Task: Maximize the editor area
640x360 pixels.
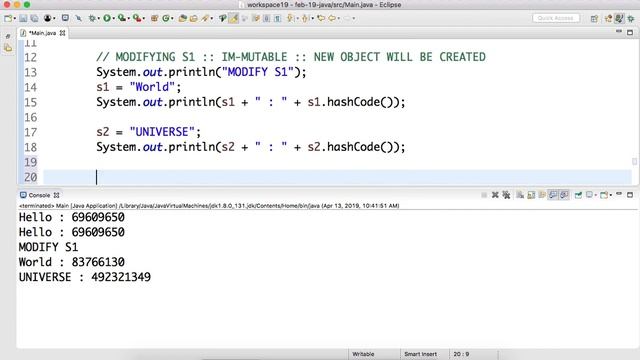Action: coord(630,32)
